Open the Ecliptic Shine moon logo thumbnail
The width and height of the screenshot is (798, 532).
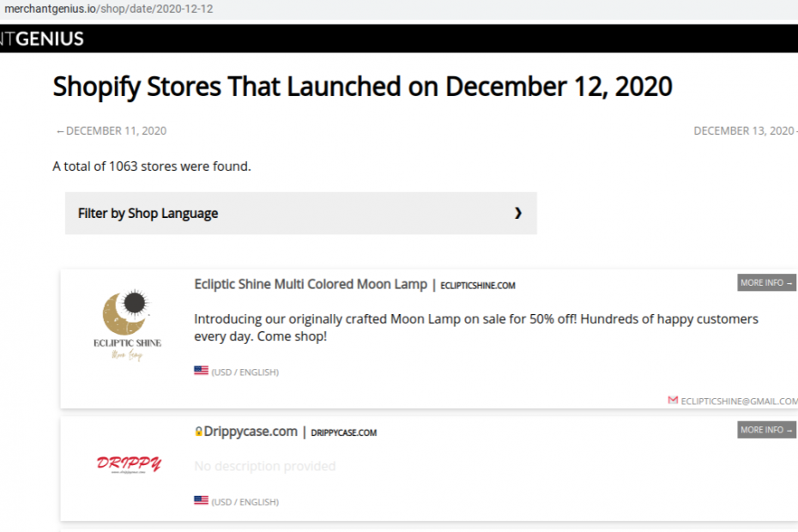coord(128,325)
